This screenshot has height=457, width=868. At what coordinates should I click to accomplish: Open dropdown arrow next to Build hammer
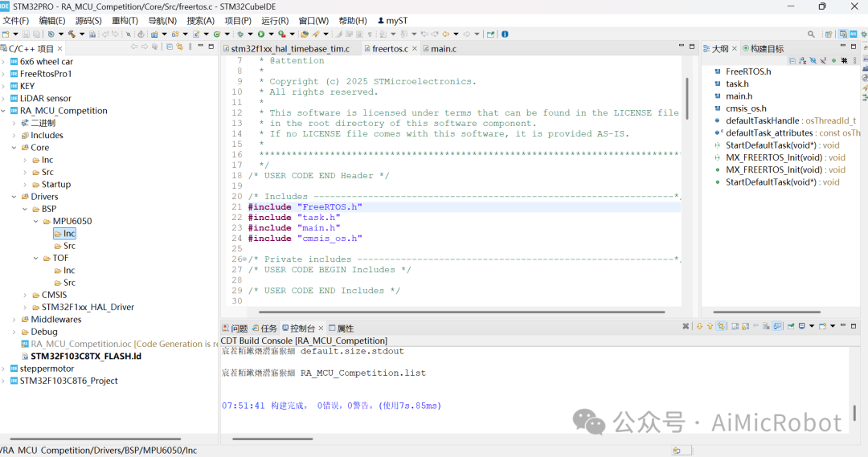coord(82,34)
